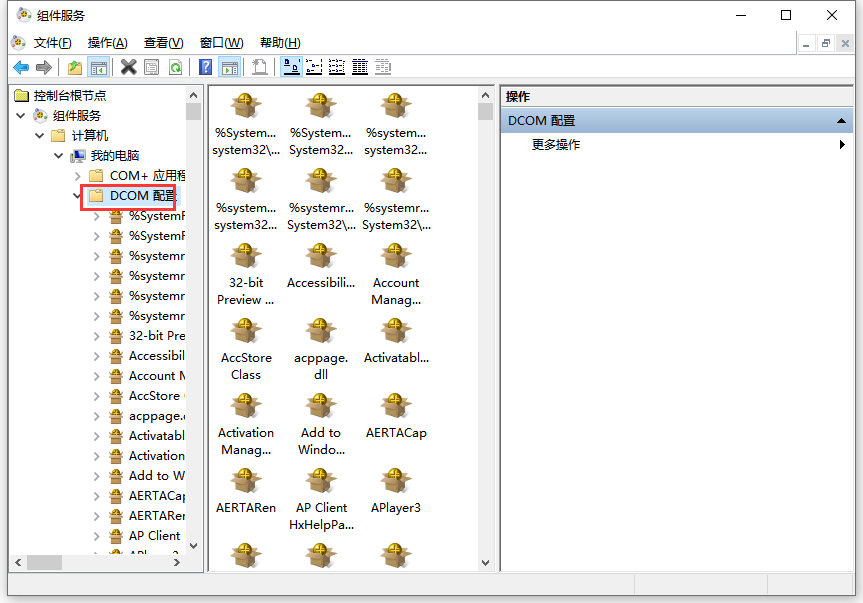Click 更多操作 in the actions pane

(x=556, y=145)
